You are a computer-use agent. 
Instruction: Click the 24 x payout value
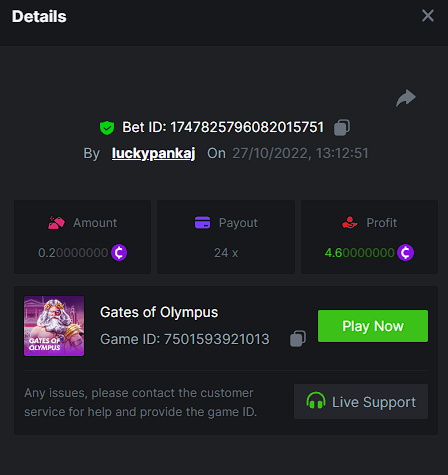(226, 253)
